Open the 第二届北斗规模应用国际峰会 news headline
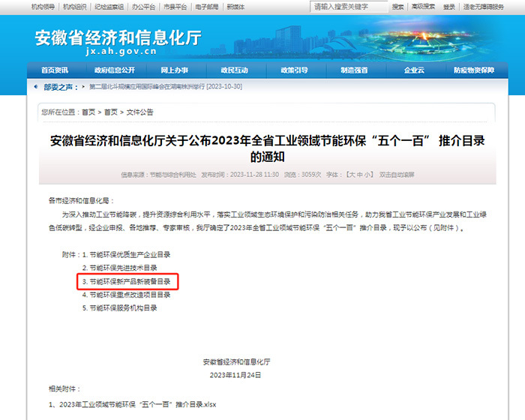Screen dimensions: 525x420 point(166,87)
